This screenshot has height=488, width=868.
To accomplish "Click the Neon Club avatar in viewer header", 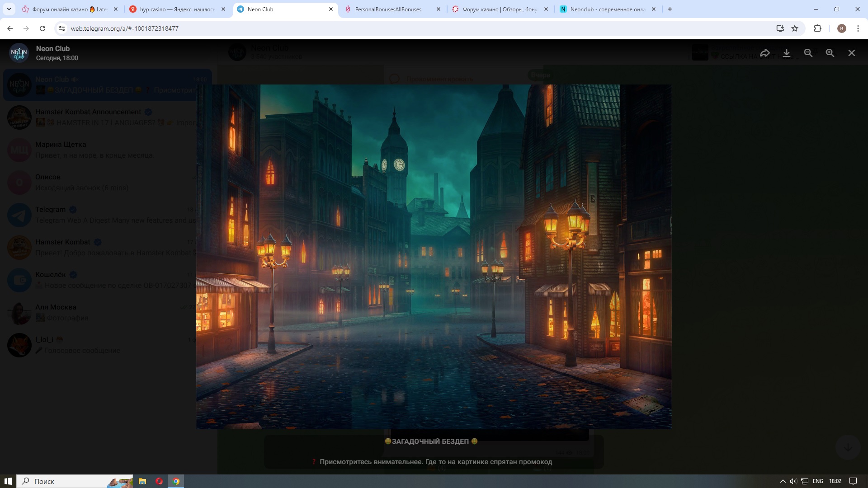I will coord(19,53).
